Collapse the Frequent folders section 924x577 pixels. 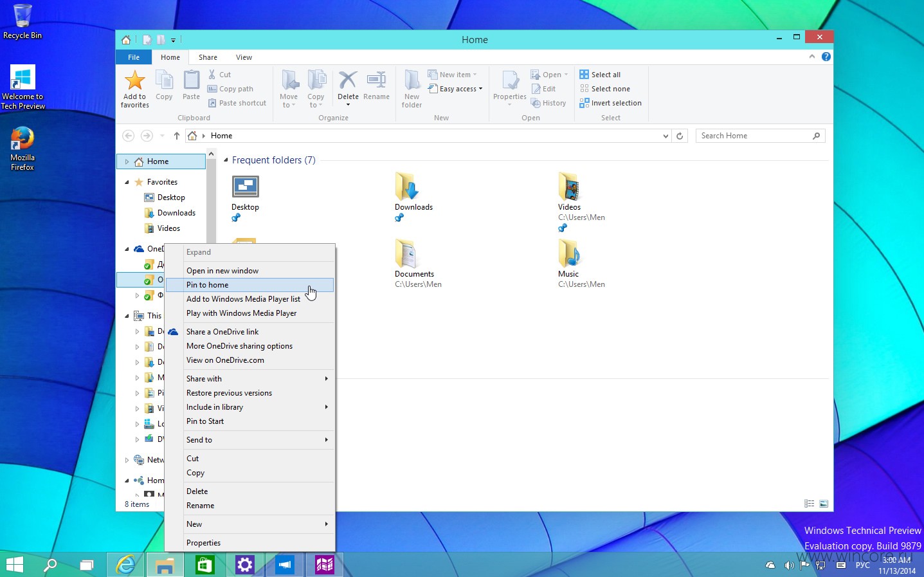click(226, 160)
